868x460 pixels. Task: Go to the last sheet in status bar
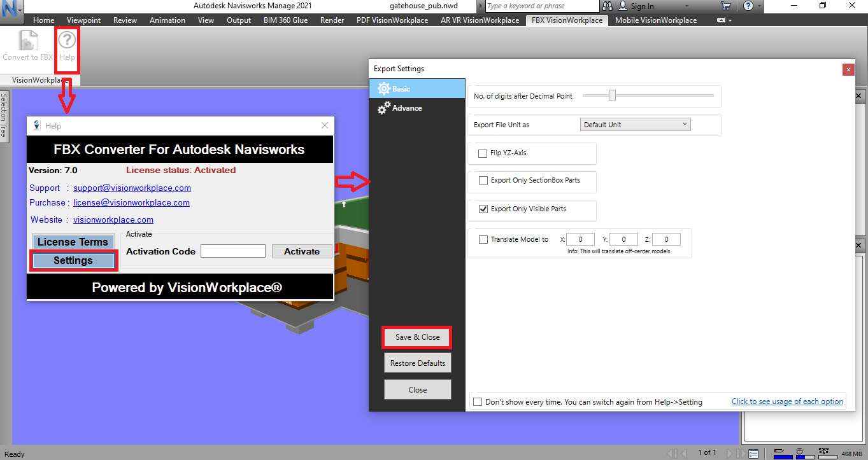741,454
